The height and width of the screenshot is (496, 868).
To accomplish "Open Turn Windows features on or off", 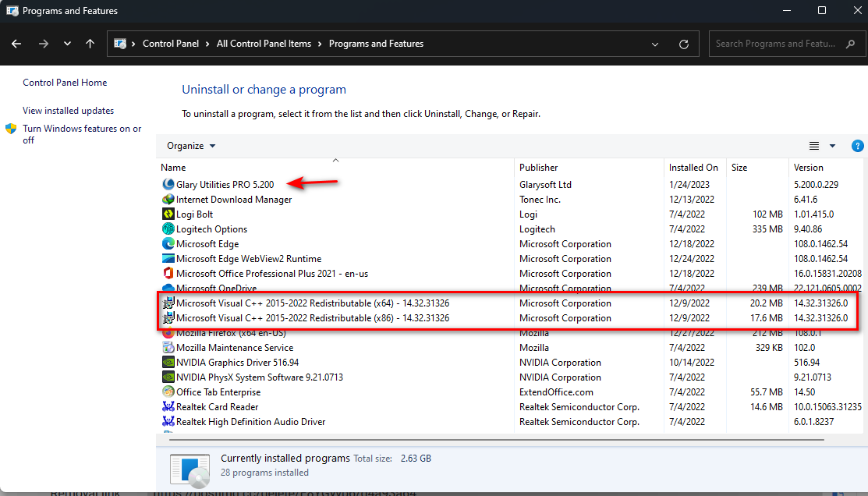I will (82, 134).
